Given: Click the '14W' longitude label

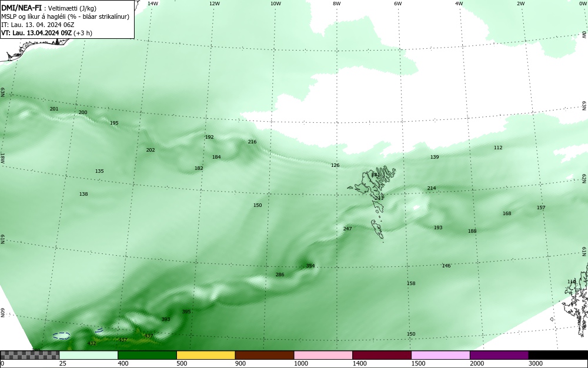Looking at the screenshot, I should (x=153, y=4).
